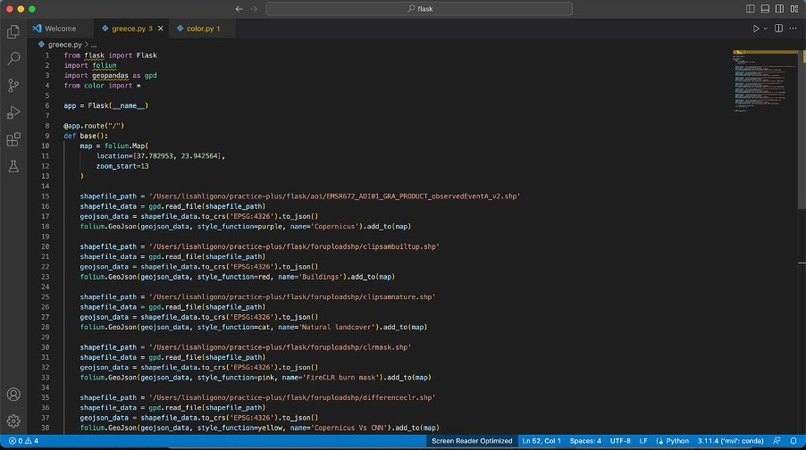Click the code minimap overview
The height and width of the screenshot is (450, 806).
click(765, 81)
